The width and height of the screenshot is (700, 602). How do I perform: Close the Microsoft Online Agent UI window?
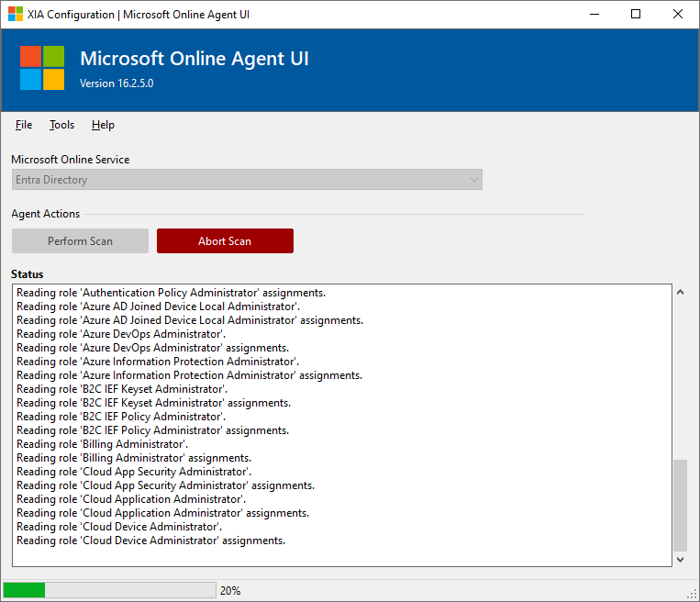point(678,15)
